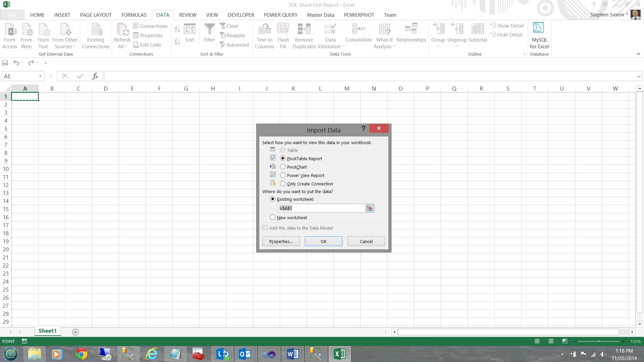The image size is (644, 362).
Task: Click the range selector icon in dialog
Action: [x=369, y=208]
